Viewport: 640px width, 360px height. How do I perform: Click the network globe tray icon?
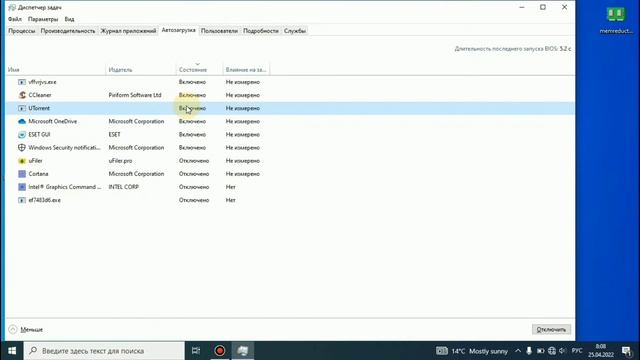point(552,351)
